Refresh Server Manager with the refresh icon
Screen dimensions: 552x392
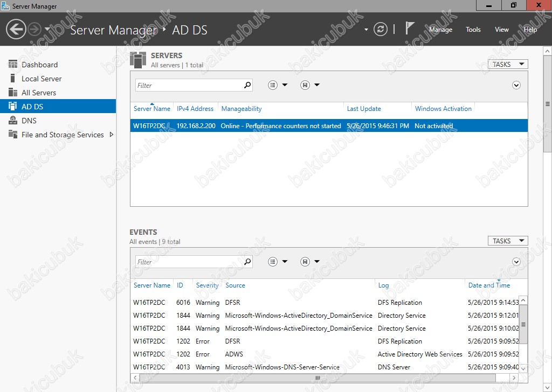(380, 29)
